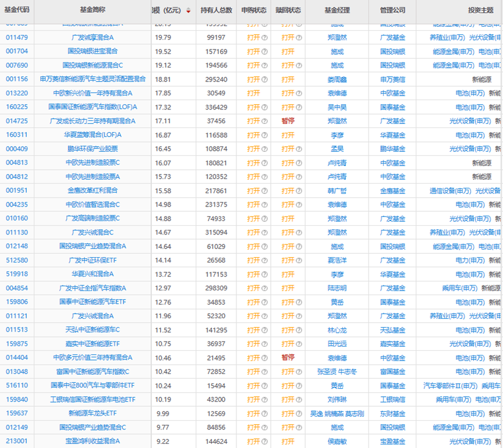Click the 申购状态 help icon in row 001156
This screenshot has width=503, height=448.
pyautogui.click(x=264, y=79)
